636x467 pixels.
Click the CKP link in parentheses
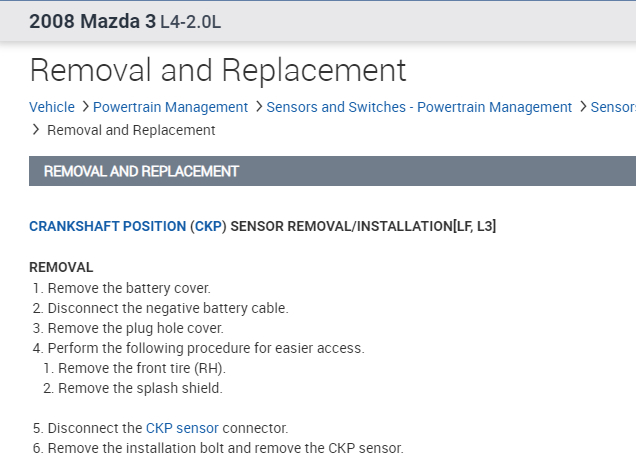(x=208, y=227)
